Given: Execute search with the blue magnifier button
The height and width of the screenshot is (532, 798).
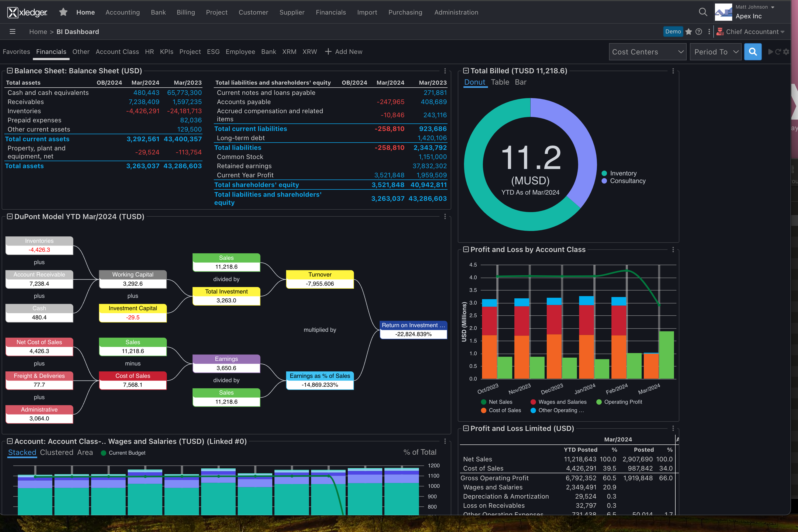Looking at the screenshot, I should (753, 51).
